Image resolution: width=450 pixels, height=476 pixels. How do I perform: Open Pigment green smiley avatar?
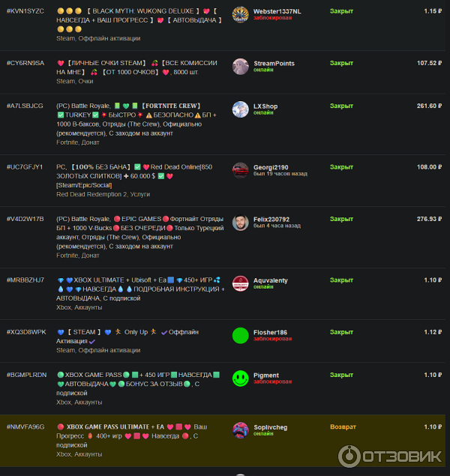pos(240,379)
